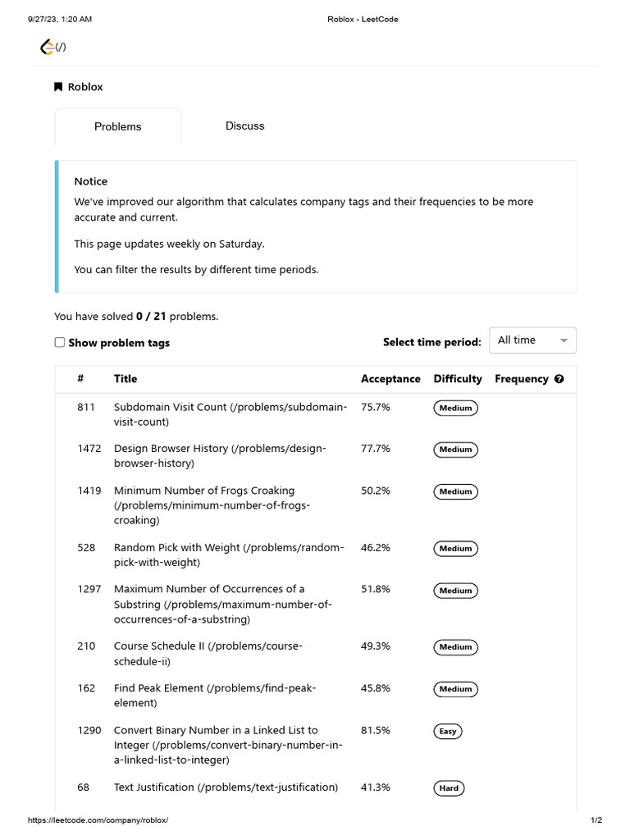Click the Medium badge for Find Peak Element
Screen dimensions: 630x840
[x=455, y=689]
